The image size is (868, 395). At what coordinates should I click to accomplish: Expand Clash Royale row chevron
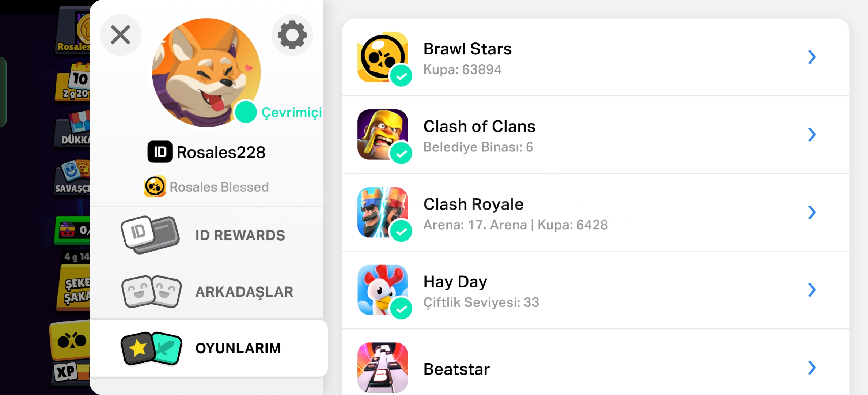pos(812,212)
